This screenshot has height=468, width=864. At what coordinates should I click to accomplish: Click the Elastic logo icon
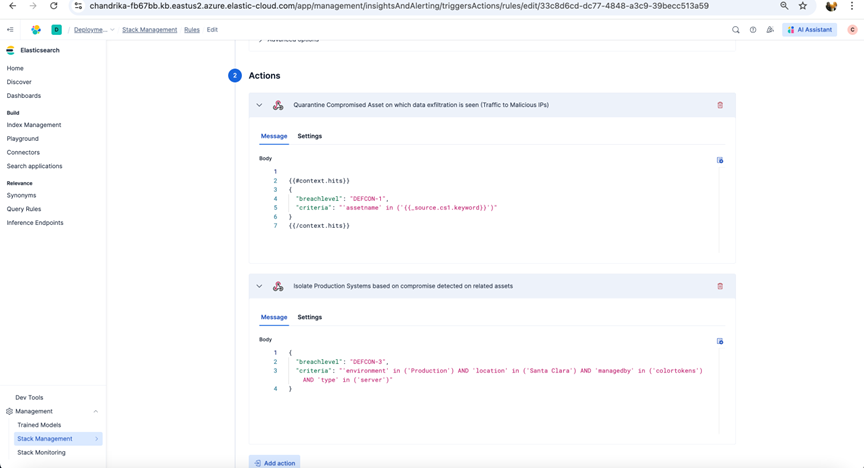(36, 30)
